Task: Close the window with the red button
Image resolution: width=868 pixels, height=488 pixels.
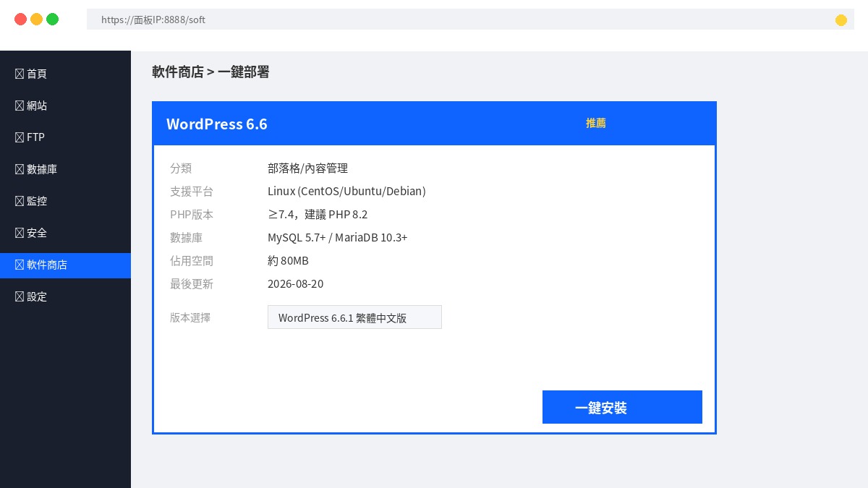Action: coord(20,20)
